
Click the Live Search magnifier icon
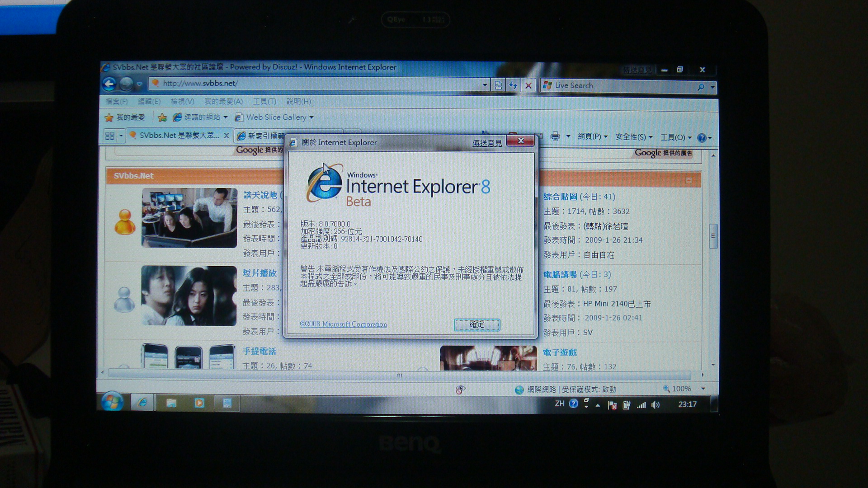[x=701, y=87]
